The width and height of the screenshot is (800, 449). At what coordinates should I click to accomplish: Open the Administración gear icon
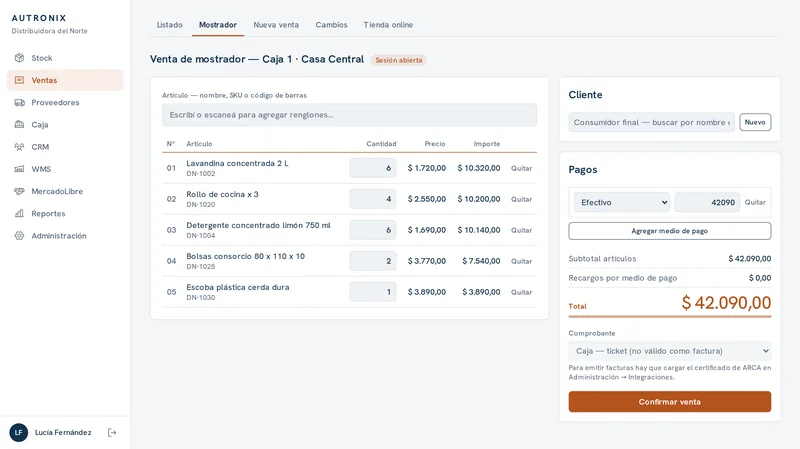click(x=19, y=236)
